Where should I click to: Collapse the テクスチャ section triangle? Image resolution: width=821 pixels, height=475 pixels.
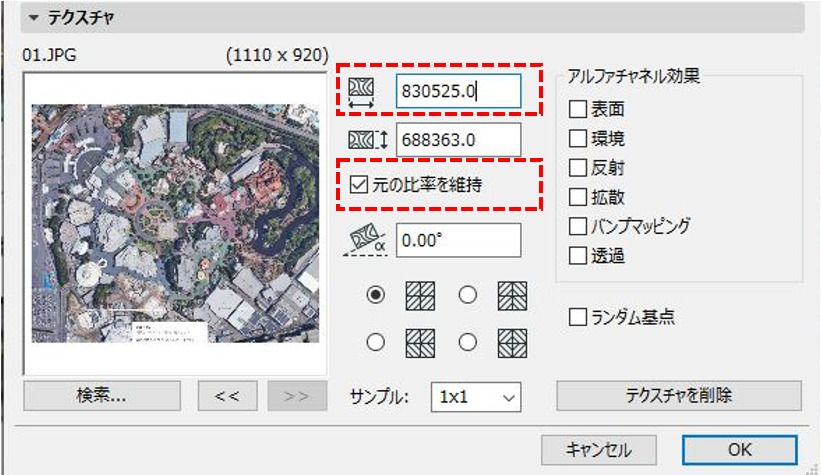34,18
